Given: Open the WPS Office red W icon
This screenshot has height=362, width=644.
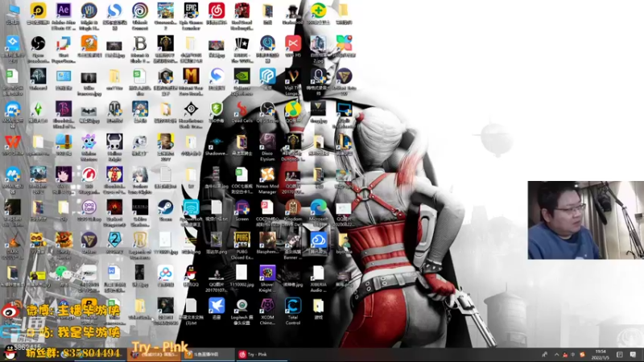Looking at the screenshot, I should point(12,142).
